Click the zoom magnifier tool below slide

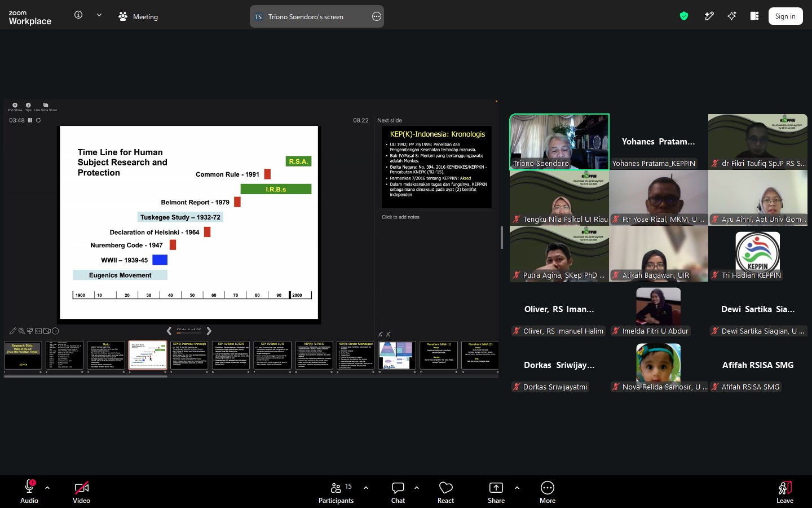coord(21,331)
